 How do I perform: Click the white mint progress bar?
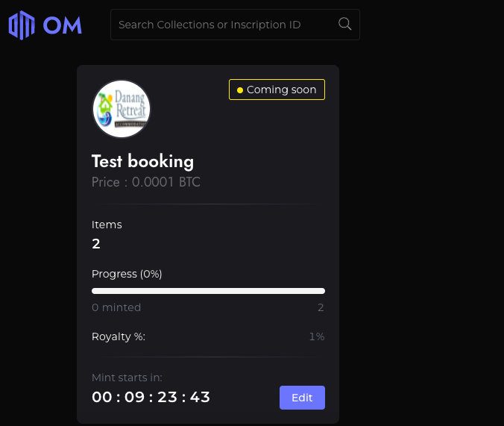208,291
